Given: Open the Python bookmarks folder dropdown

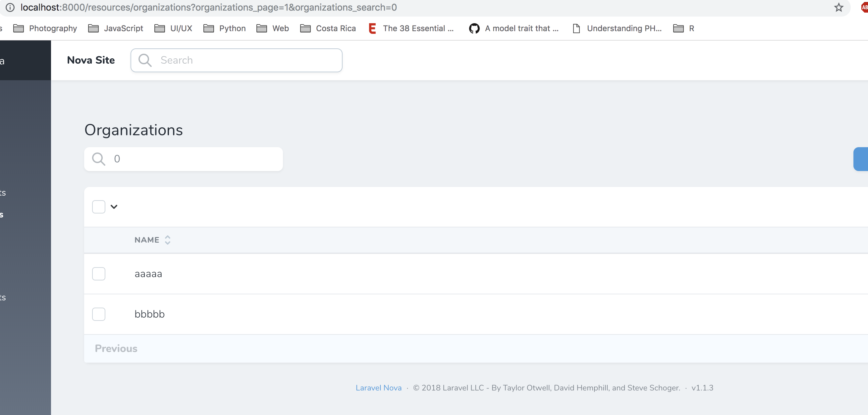Looking at the screenshot, I should coord(224,28).
